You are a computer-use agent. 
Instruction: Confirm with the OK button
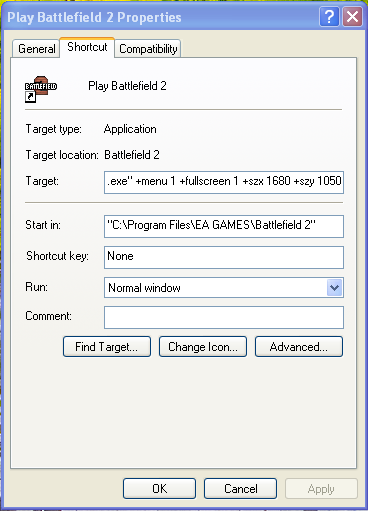click(x=159, y=489)
